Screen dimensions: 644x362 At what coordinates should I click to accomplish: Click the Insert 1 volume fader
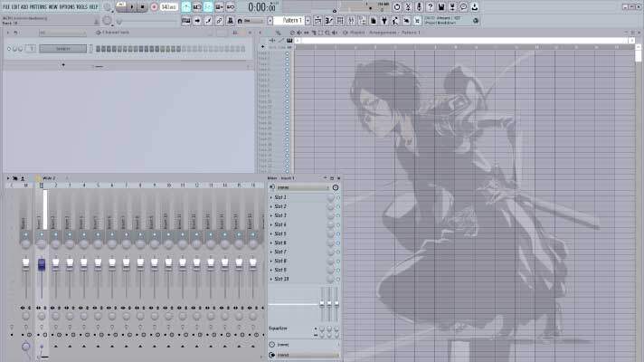[x=41, y=264]
